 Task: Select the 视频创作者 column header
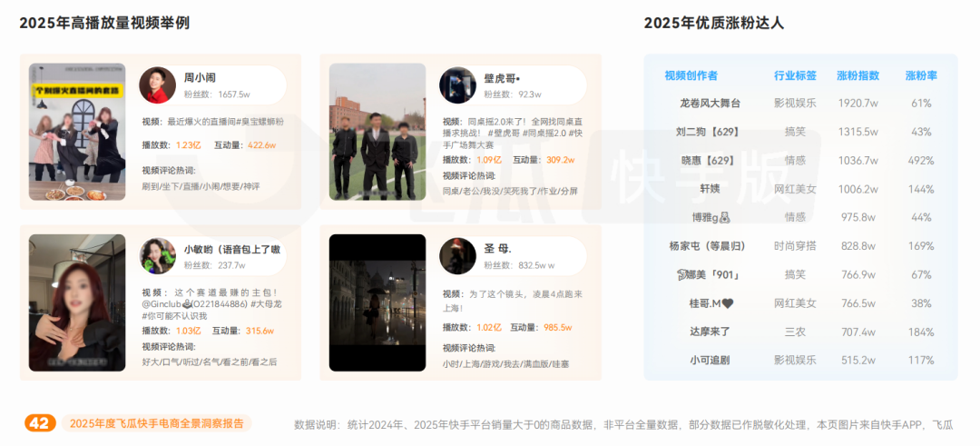coord(691,75)
